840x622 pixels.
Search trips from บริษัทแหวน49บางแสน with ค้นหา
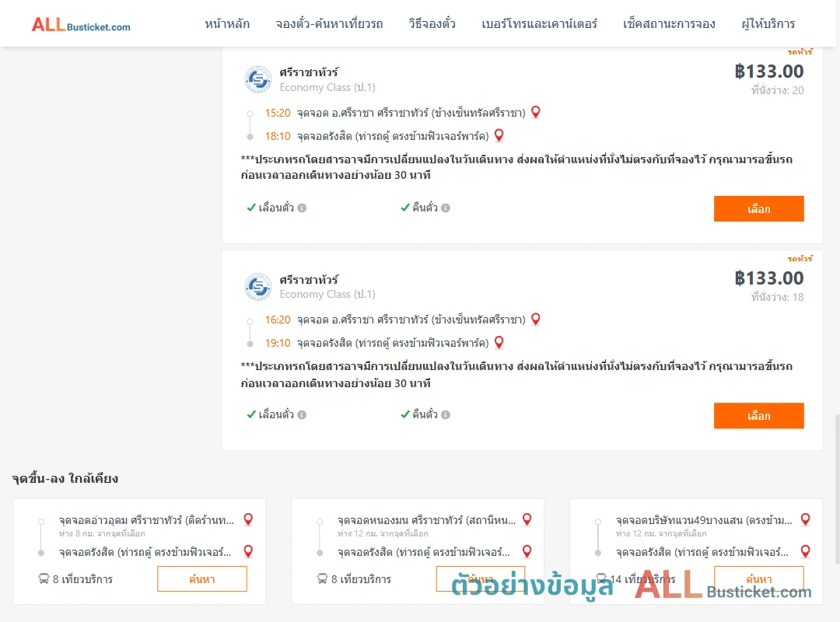(x=758, y=578)
